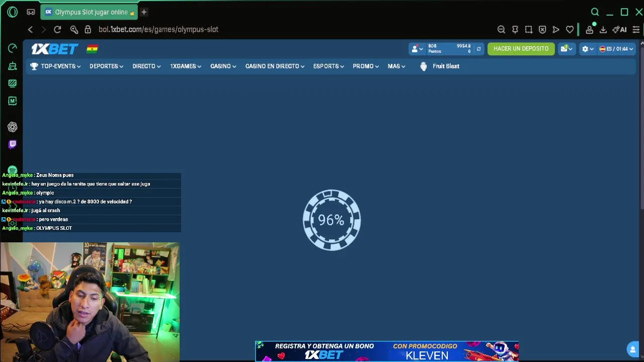Open GX Control speedometer in sidebar
This screenshot has height=362, width=644.
point(13,48)
